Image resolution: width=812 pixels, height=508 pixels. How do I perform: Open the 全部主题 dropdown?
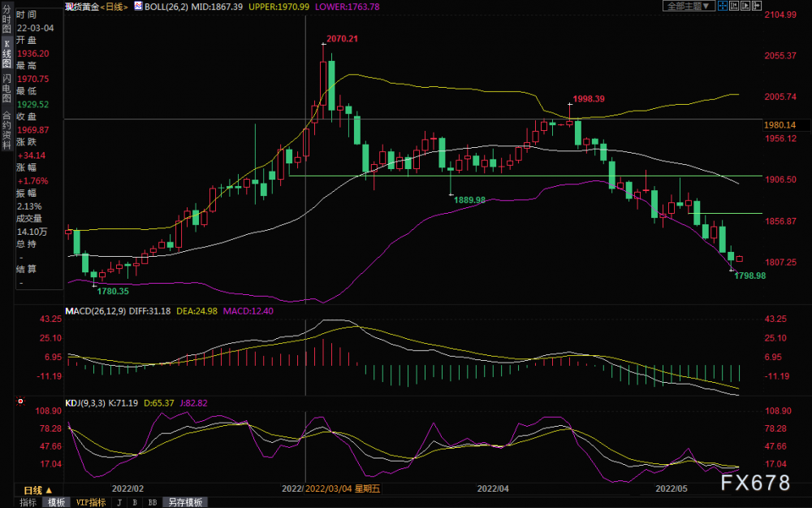689,7
